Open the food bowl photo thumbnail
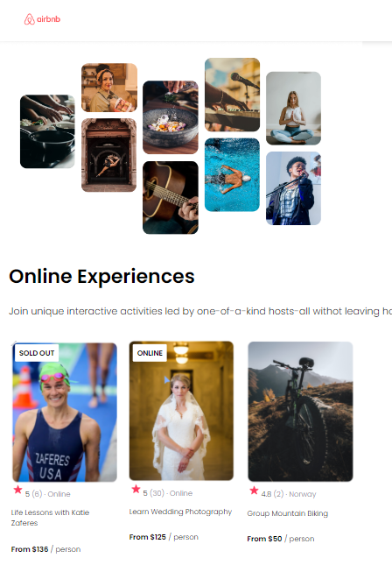Image resolution: width=392 pixels, height=565 pixels. pos(171,117)
